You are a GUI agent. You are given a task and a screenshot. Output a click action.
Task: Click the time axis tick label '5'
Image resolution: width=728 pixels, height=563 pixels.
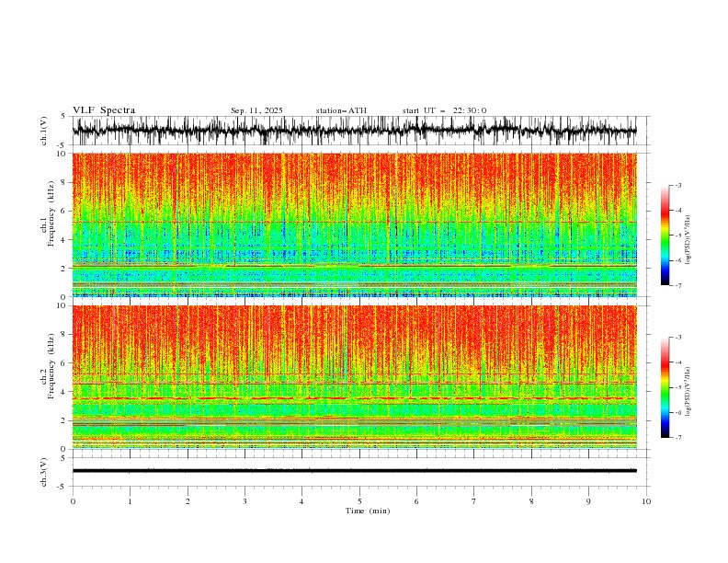(359, 501)
